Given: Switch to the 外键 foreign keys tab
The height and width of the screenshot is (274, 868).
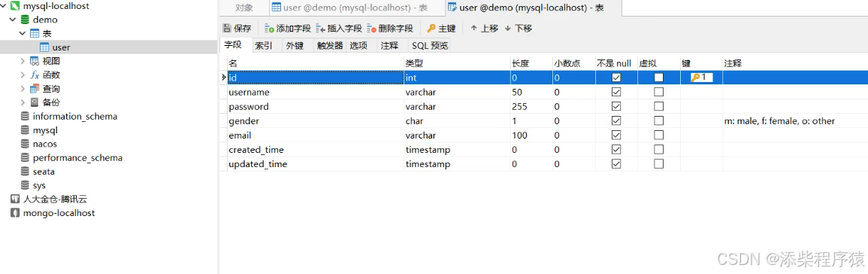Looking at the screenshot, I should 295,45.
